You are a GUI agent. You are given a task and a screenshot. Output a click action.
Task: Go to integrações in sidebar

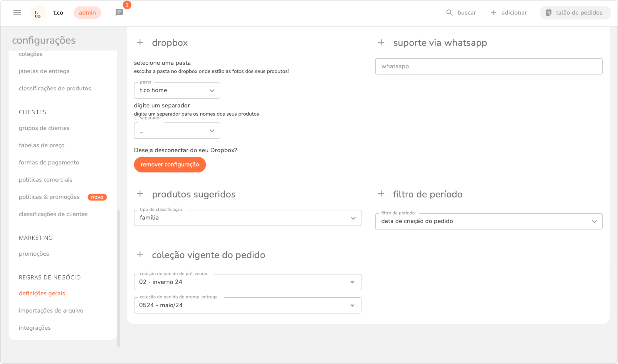pyautogui.click(x=35, y=328)
